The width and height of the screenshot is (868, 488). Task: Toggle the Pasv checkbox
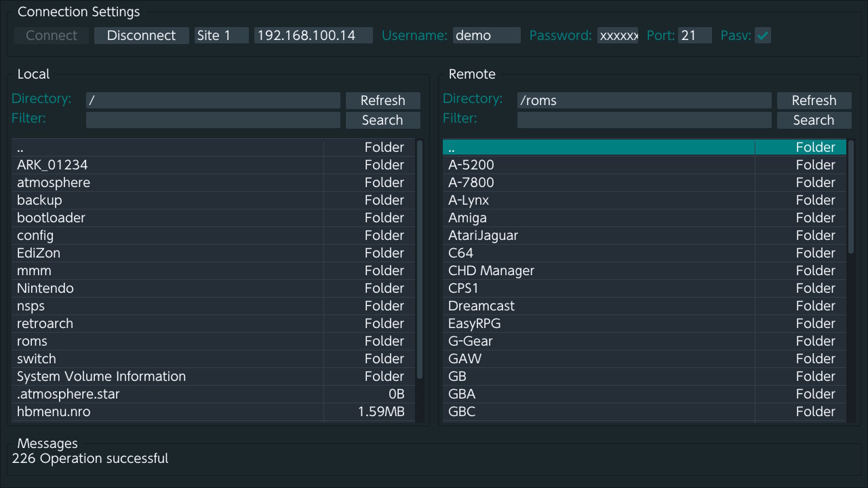pyautogui.click(x=763, y=35)
